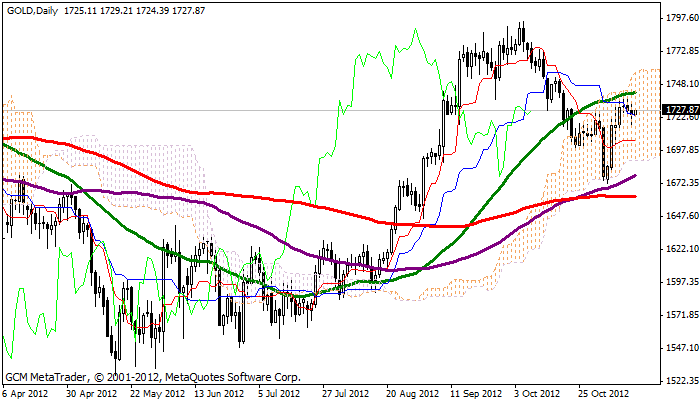Image resolution: width=700 pixels, height=402 pixels.
Task: Click the 1672.35 price axis label
Action: pos(680,183)
